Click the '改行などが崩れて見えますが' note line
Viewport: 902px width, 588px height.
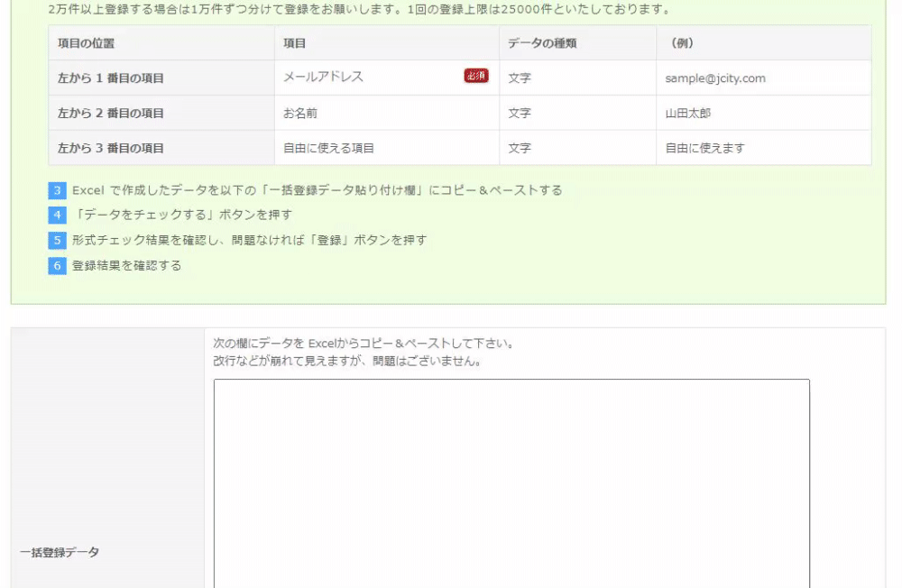pyautogui.click(x=347, y=362)
